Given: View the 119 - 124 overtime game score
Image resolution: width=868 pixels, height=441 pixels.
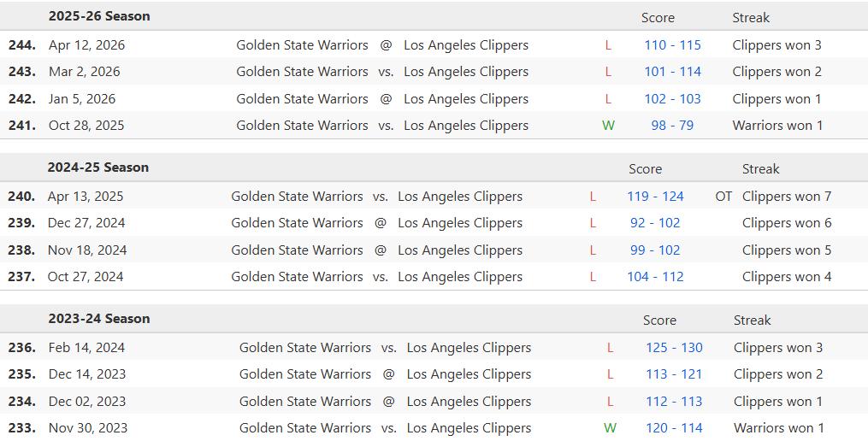Looking at the screenshot, I should click(655, 197).
